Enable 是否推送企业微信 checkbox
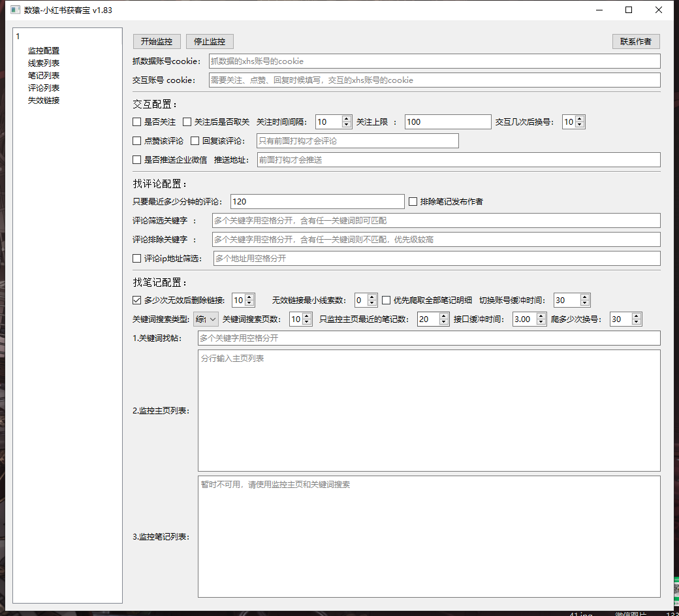 (x=137, y=160)
